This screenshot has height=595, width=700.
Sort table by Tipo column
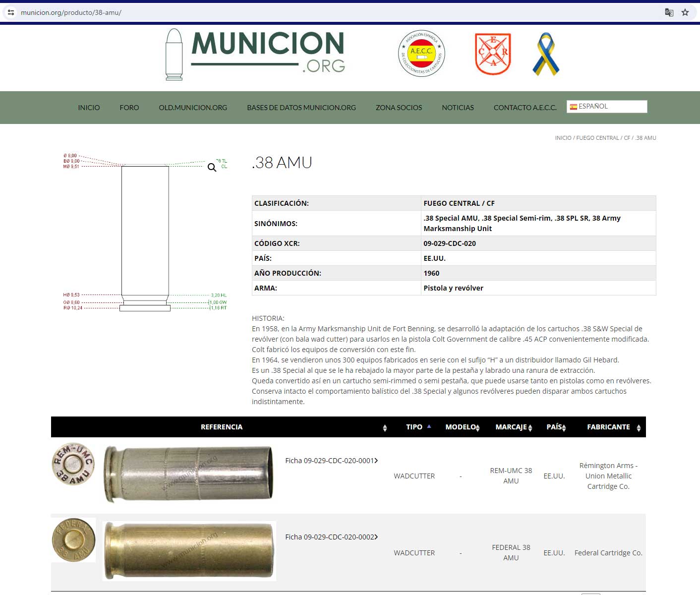414,427
